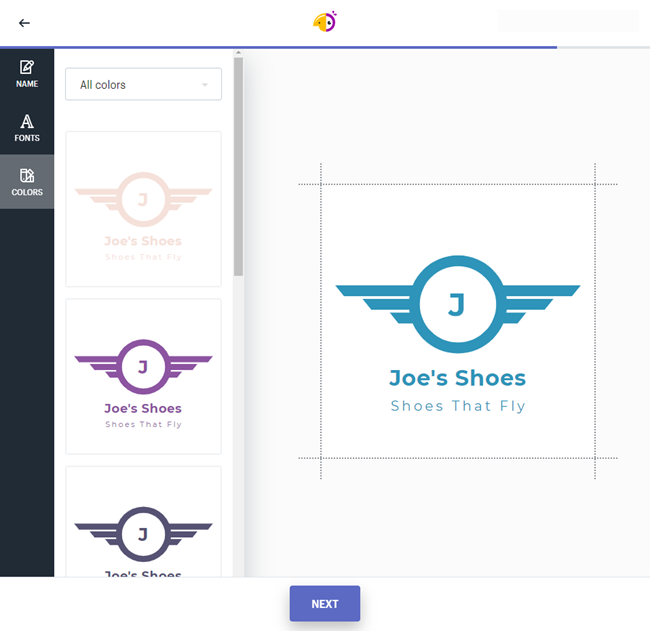
Task: Click the circular J emblem in preview
Action: pyautogui.click(x=457, y=304)
